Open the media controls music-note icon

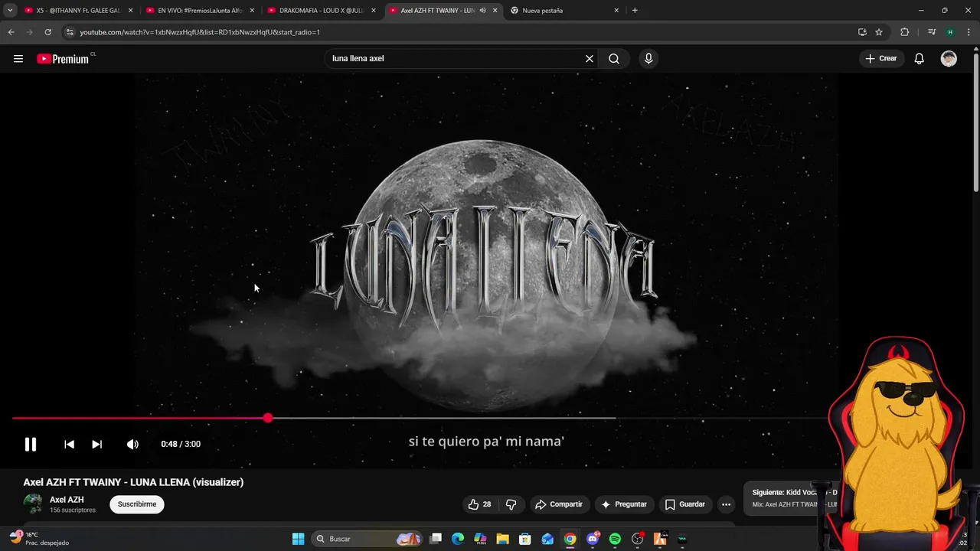pyautogui.click(x=932, y=32)
